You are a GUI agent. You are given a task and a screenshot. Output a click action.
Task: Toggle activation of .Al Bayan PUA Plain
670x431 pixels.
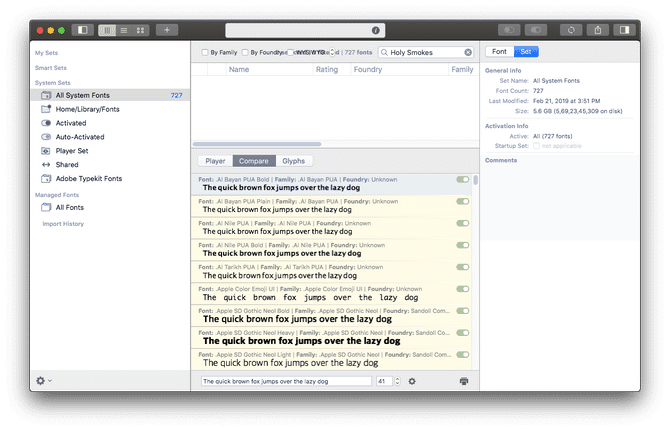(463, 201)
